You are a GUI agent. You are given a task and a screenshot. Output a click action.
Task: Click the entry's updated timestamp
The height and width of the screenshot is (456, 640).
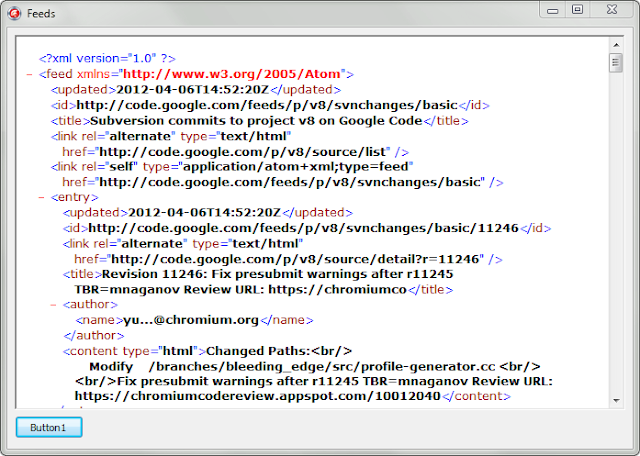pyautogui.click(x=204, y=212)
